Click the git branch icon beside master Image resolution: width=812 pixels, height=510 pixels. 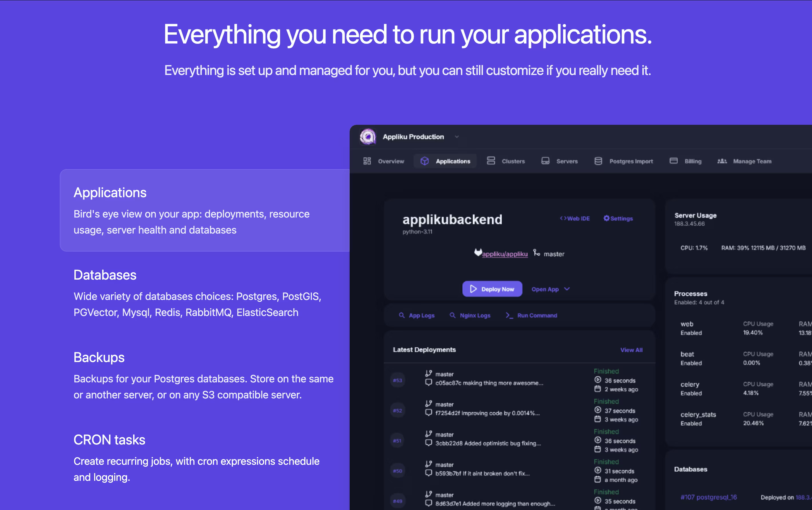(x=536, y=253)
